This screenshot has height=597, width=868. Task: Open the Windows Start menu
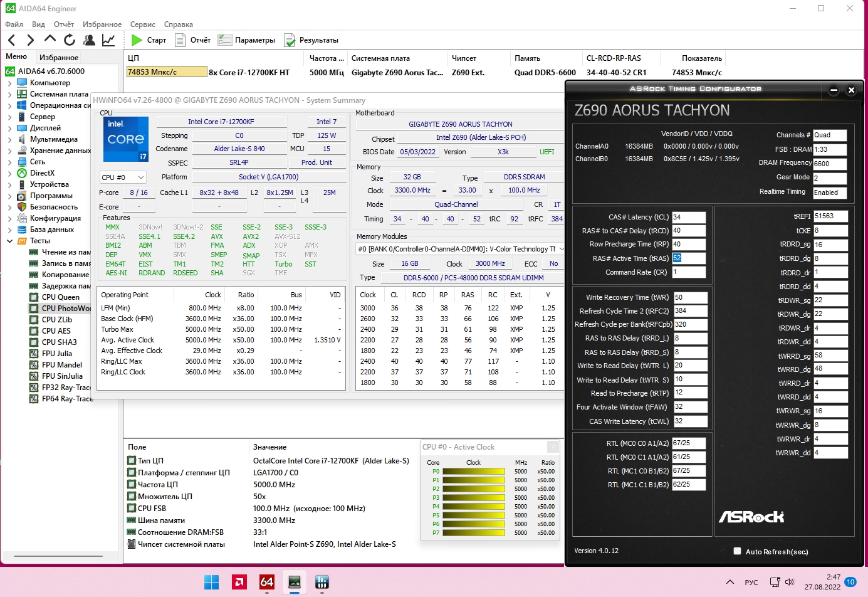pyautogui.click(x=212, y=582)
